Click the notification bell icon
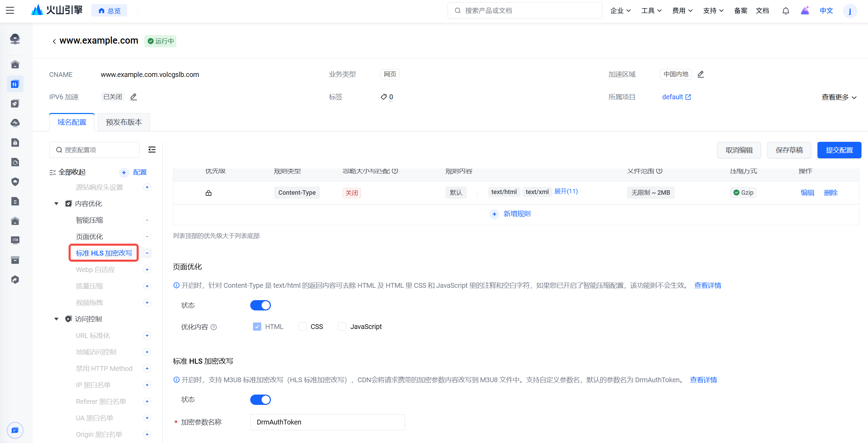The width and height of the screenshot is (868, 443). [785, 11]
